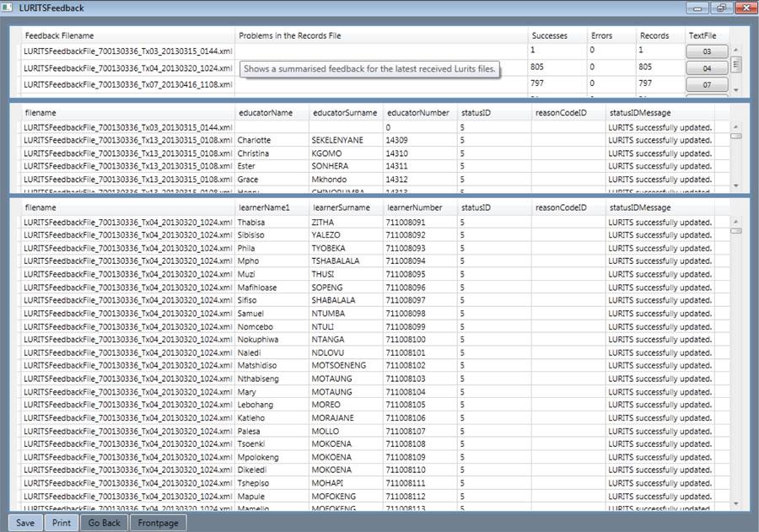This screenshot has width=759, height=532.
Task: Select learner Thabisa ZITHA's row
Action: 337,222
